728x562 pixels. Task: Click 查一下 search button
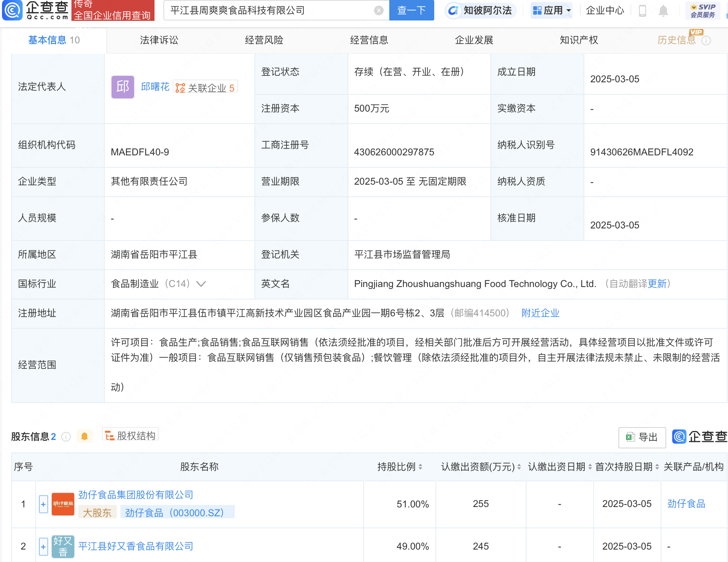click(412, 10)
